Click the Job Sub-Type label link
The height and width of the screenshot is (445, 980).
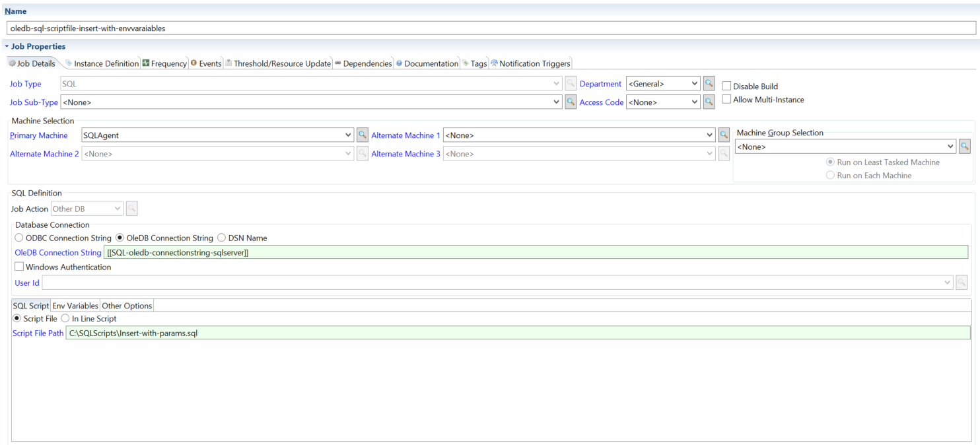34,102
